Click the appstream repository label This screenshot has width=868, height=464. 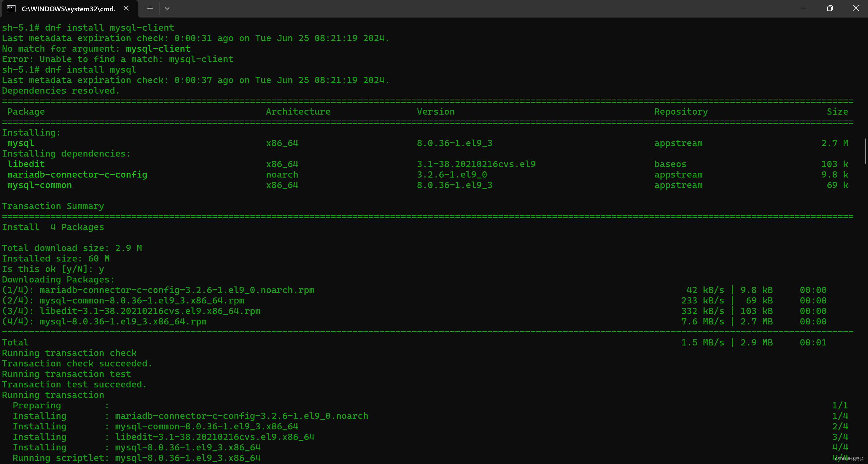[x=678, y=143]
